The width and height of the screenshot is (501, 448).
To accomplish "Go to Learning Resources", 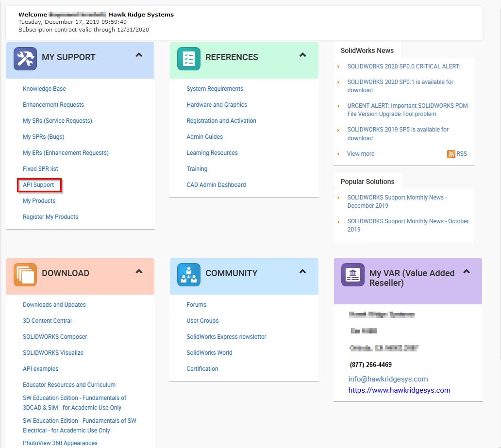I will (x=212, y=153).
